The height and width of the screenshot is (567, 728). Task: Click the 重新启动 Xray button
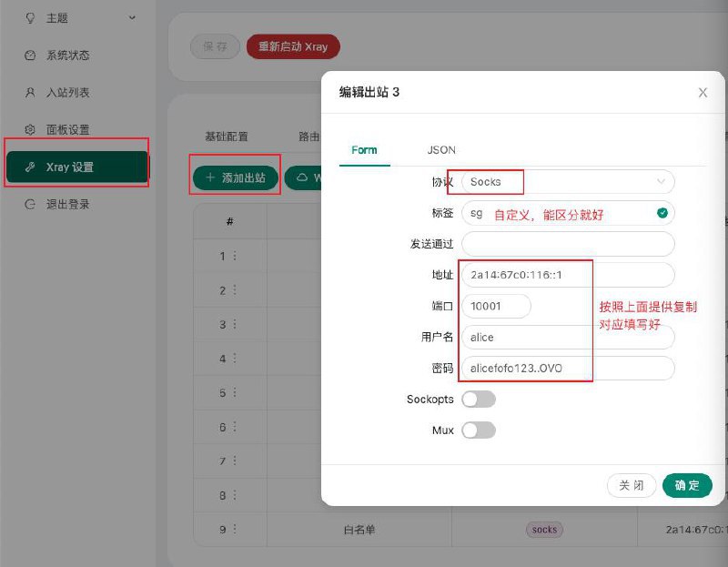pos(293,47)
